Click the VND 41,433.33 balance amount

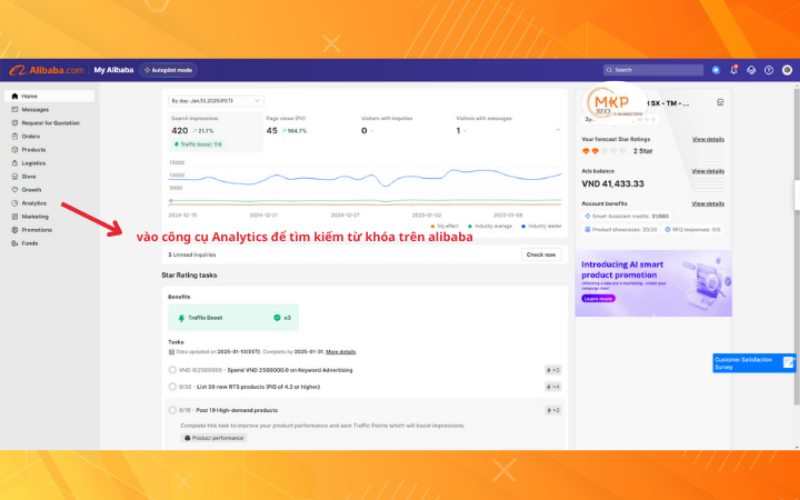click(x=613, y=184)
